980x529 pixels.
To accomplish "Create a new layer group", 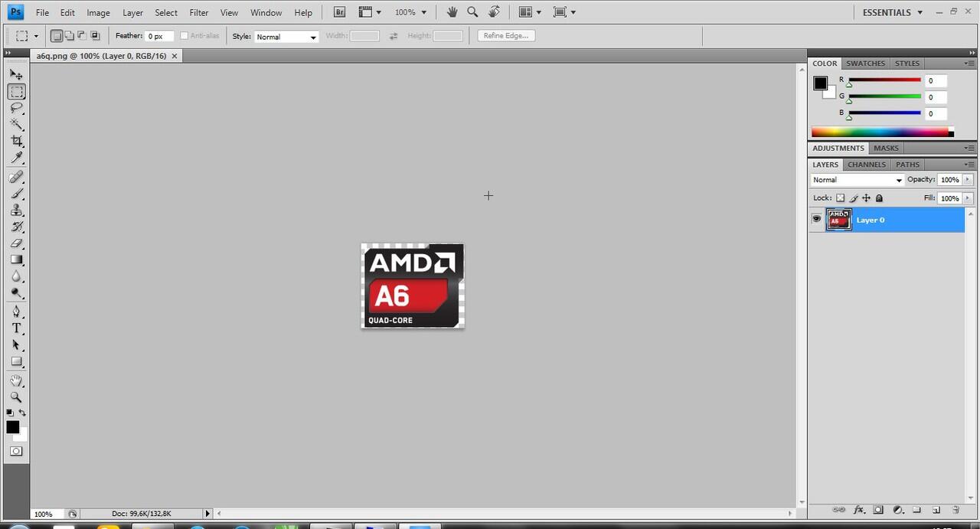I will pyautogui.click(x=917, y=510).
